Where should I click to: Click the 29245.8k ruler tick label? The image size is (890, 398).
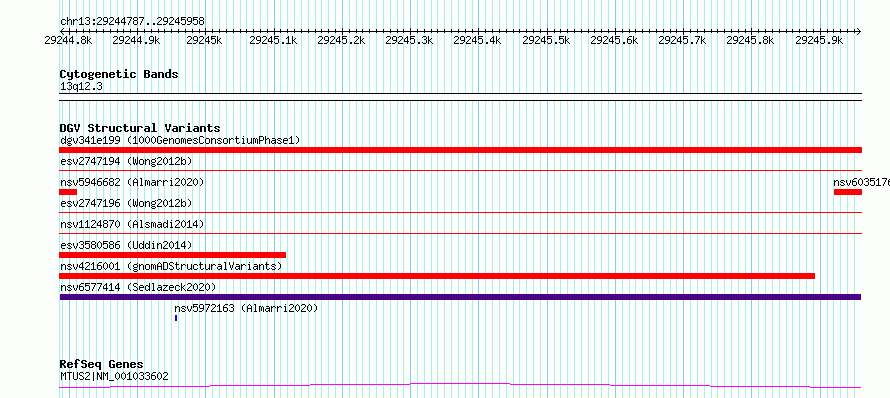click(750, 40)
